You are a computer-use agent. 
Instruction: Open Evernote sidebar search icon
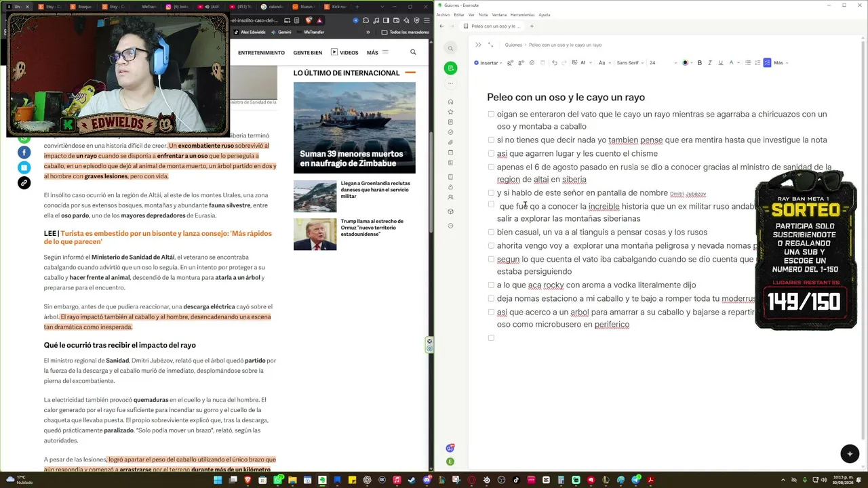450,48
